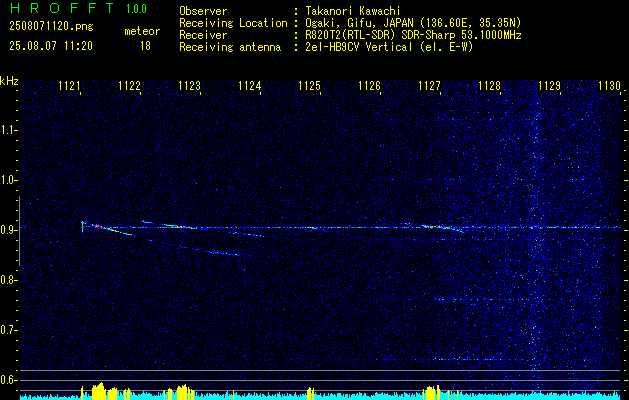This screenshot has width=629, height=400.
Task: Click the 1.1 kHz frequency label
Action: click(8, 130)
